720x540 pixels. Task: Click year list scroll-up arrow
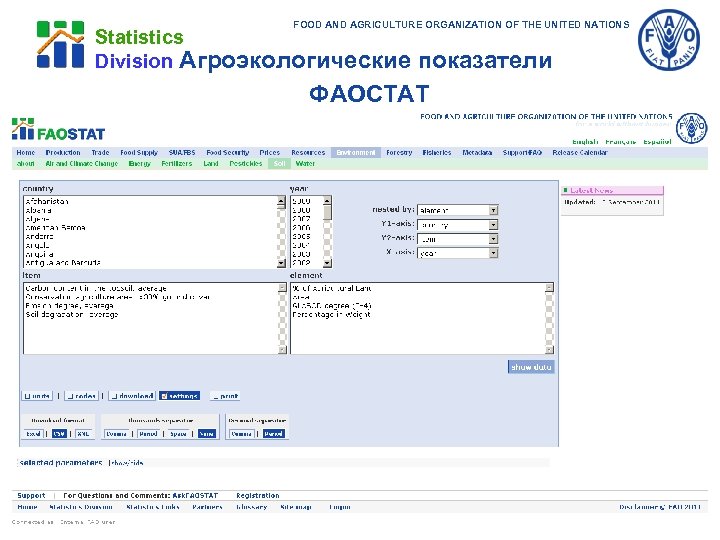(327, 201)
